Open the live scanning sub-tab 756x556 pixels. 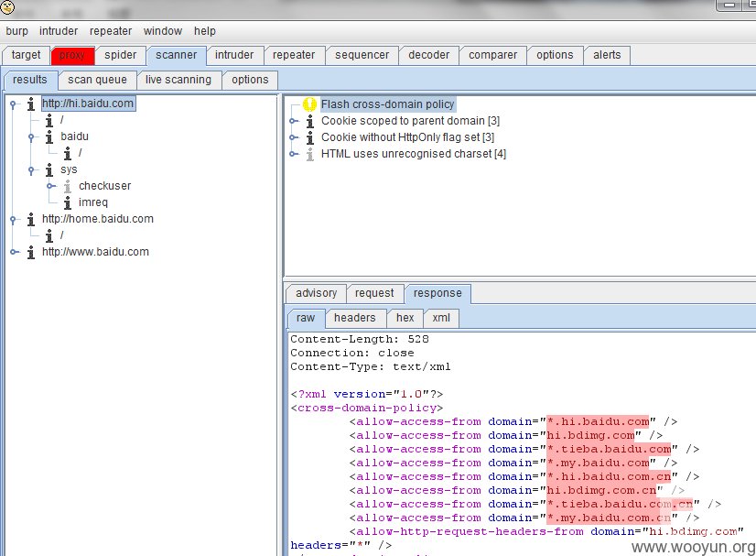(178, 80)
